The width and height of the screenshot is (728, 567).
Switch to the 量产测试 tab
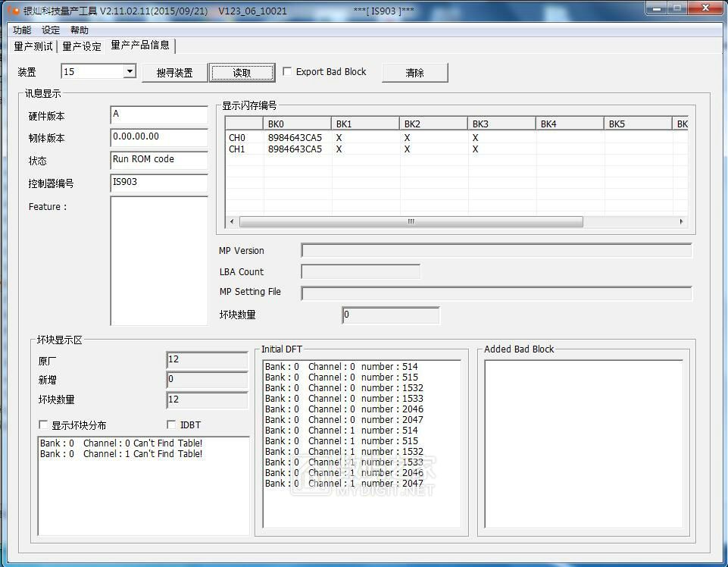33,46
